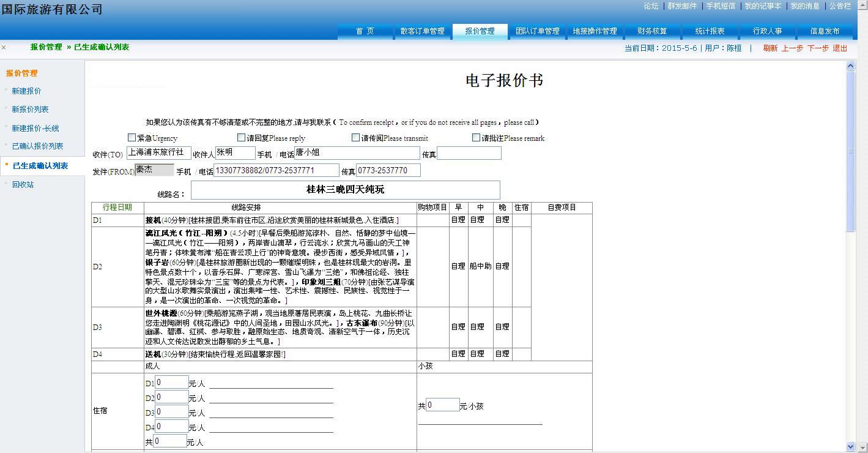Open the 首页 tab
The height and width of the screenshot is (453, 868).
click(365, 31)
